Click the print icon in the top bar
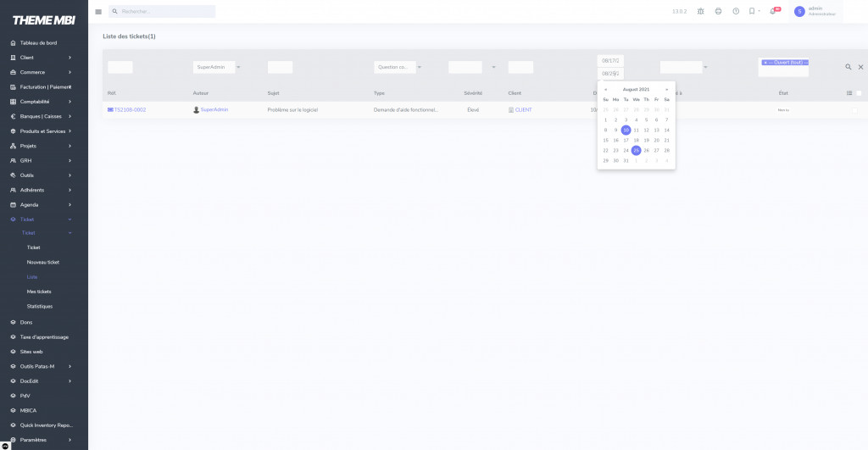Screen dimensions: 868x450 (719, 11)
